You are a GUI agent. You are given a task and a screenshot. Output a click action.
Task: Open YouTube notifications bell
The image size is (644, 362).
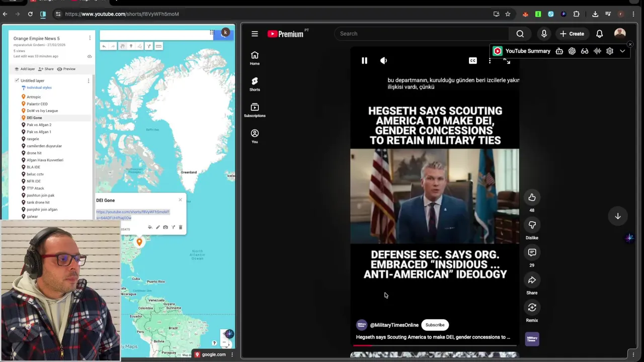tap(599, 34)
